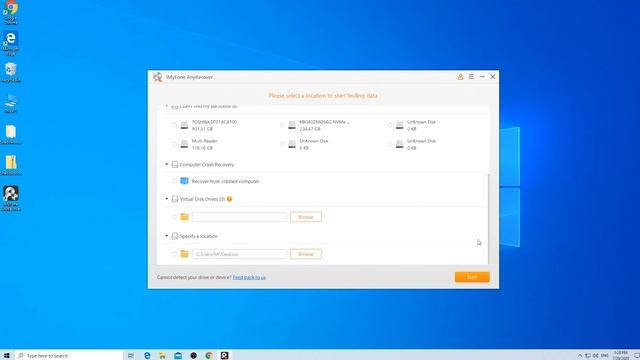
Task: Click the Recover from crashed computer label
Action: (225, 181)
